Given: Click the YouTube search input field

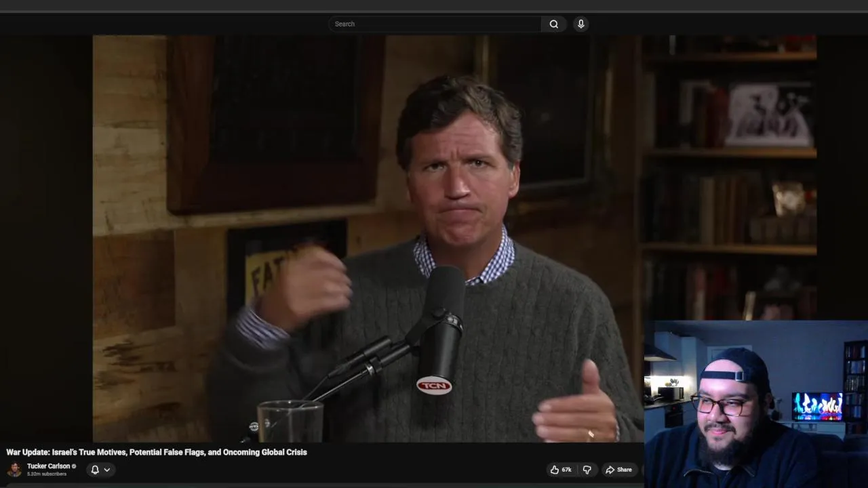Looking at the screenshot, I should 435,24.
